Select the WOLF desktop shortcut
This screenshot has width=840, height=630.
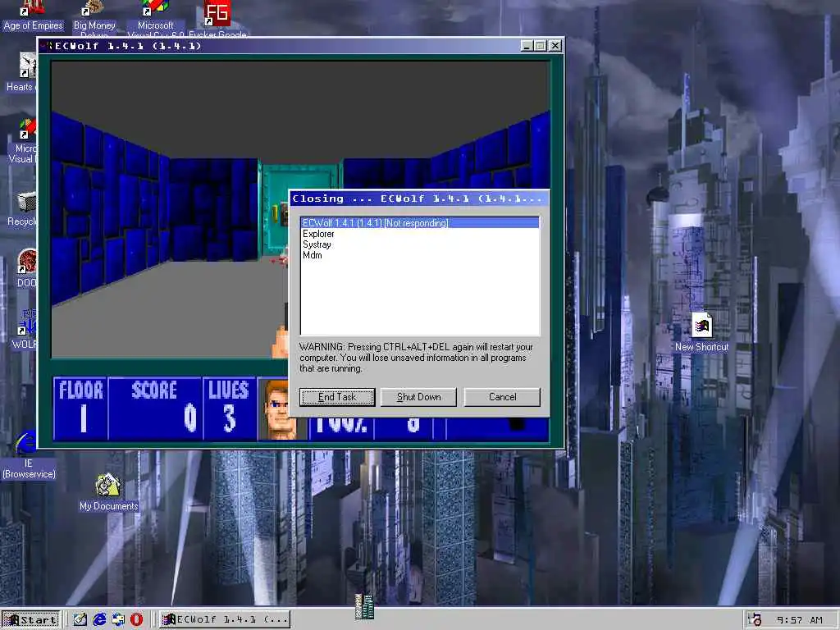point(25,328)
